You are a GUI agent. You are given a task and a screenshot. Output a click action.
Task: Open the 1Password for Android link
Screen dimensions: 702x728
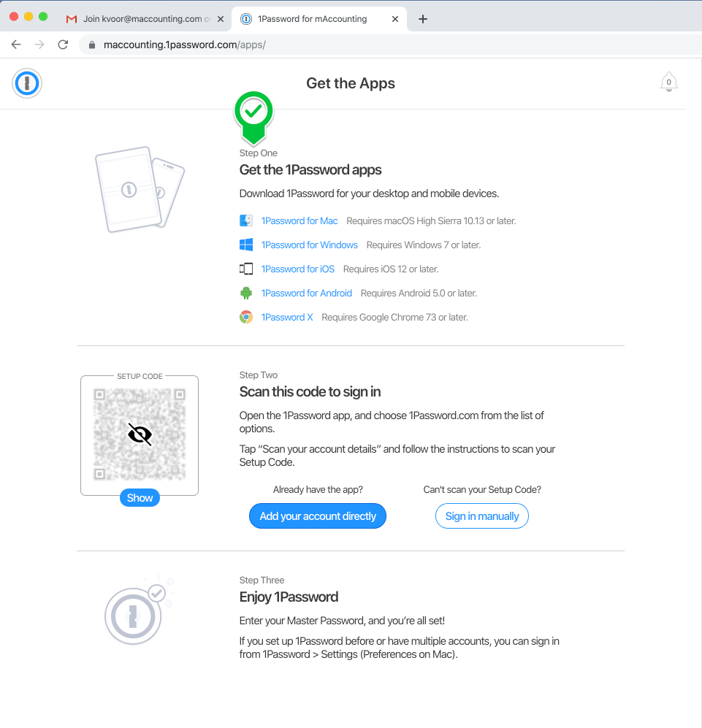coord(307,294)
